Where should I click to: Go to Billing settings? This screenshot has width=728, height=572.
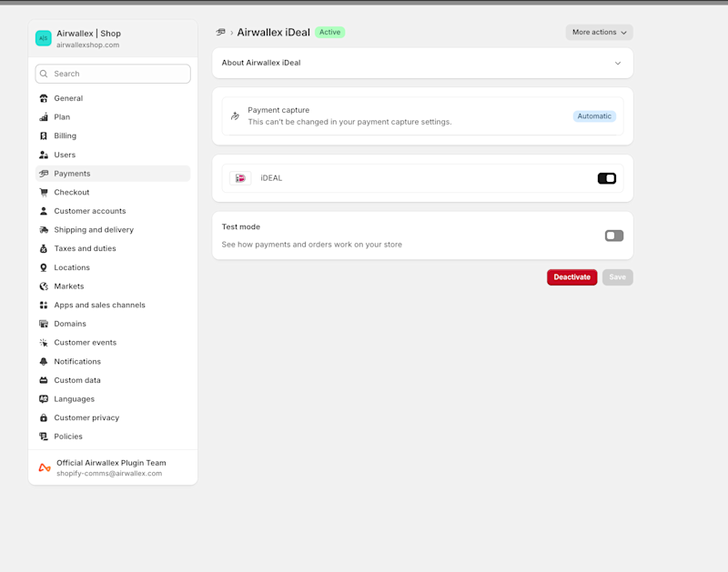113,135
